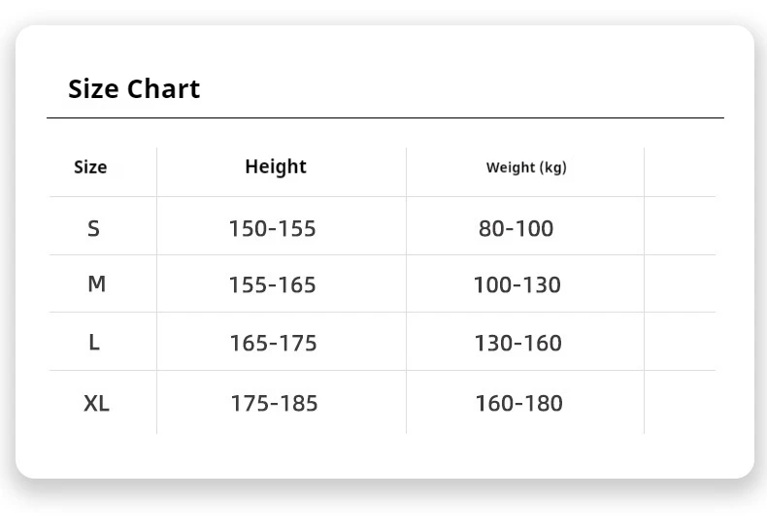
Task: Select the M size row label
Action: pyautogui.click(x=96, y=284)
